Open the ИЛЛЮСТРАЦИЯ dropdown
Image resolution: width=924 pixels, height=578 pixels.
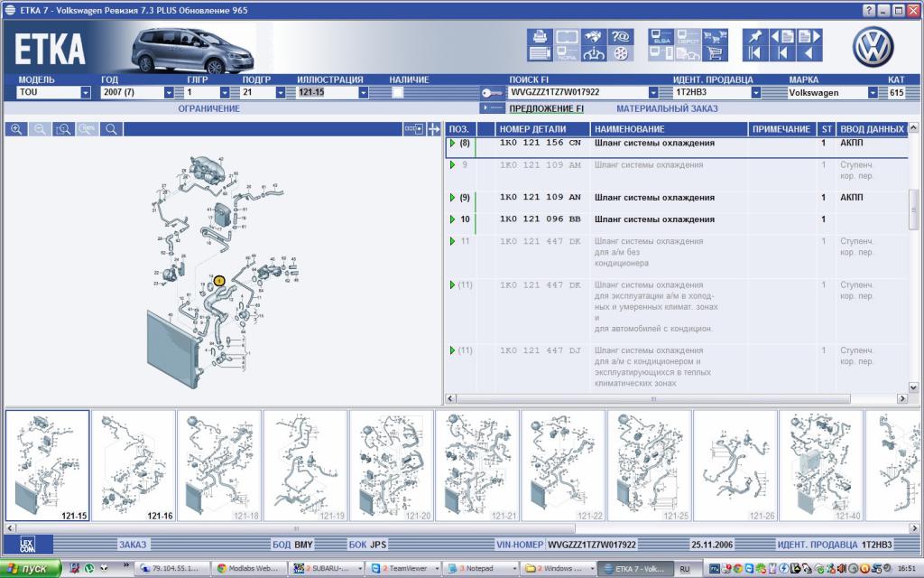pos(364,93)
